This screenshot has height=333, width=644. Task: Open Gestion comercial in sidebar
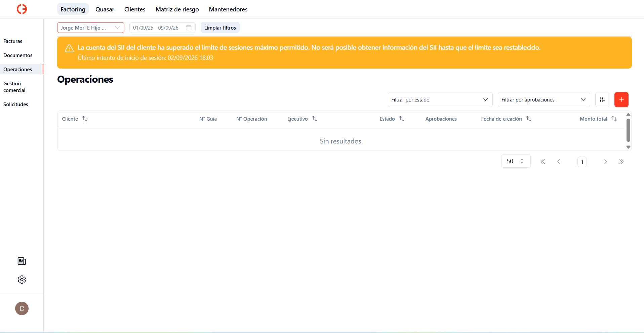[x=14, y=87]
